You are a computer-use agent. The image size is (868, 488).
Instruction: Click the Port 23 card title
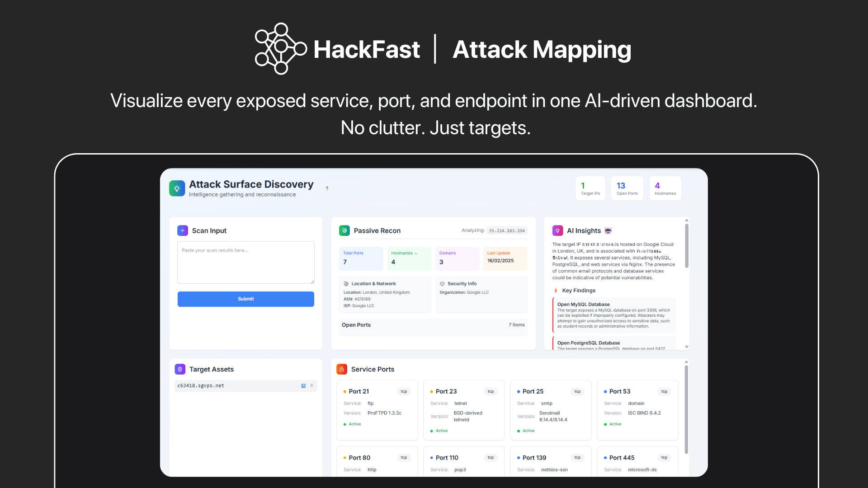(x=446, y=392)
